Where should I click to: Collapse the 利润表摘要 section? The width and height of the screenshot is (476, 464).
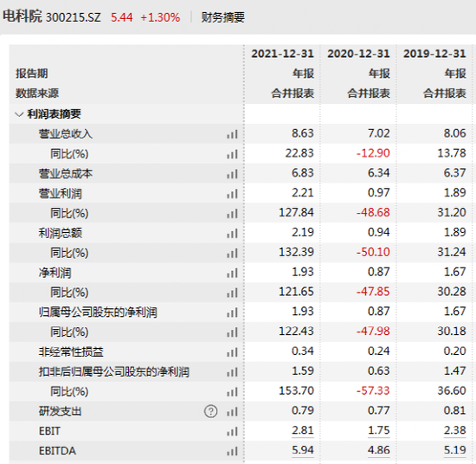[x=19, y=114]
